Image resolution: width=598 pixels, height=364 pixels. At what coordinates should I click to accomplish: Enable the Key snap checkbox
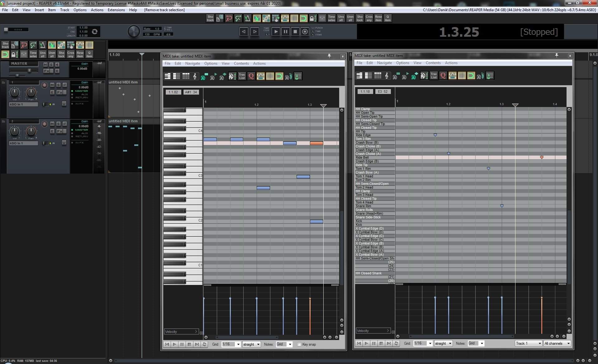coord(299,344)
